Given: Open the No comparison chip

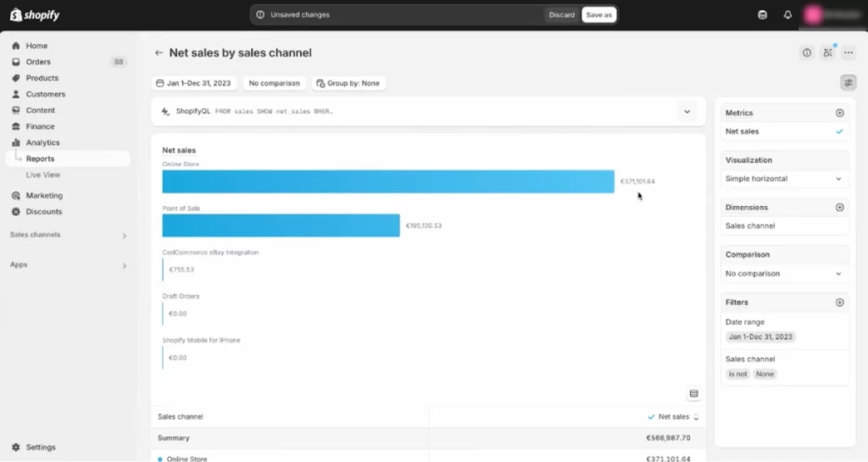Looking at the screenshot, I should (x=274, y=83).
